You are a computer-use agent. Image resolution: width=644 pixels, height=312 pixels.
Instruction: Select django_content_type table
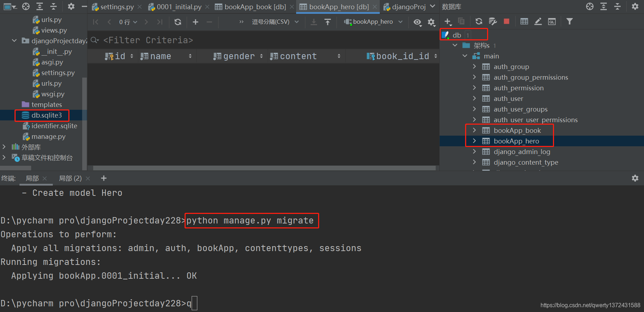(x=526, y=162)
